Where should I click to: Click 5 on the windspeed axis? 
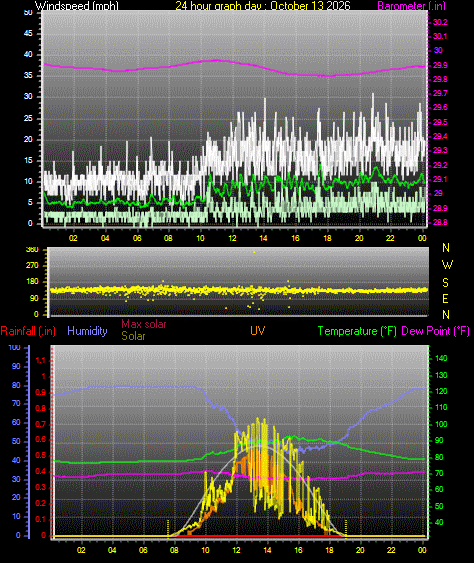click(30, 202)
